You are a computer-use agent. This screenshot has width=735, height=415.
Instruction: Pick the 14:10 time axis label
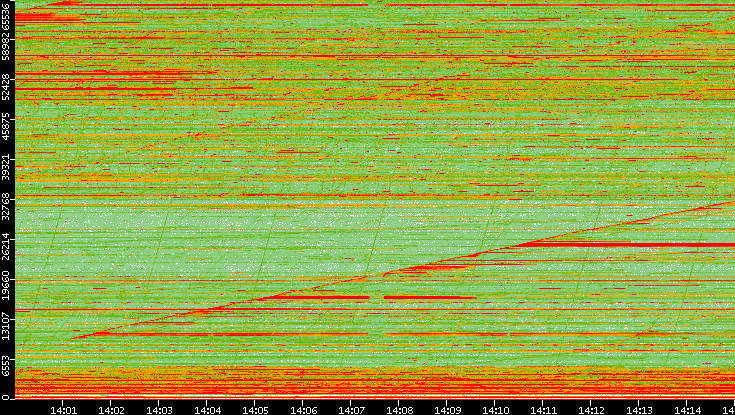(x=495, y=410)
